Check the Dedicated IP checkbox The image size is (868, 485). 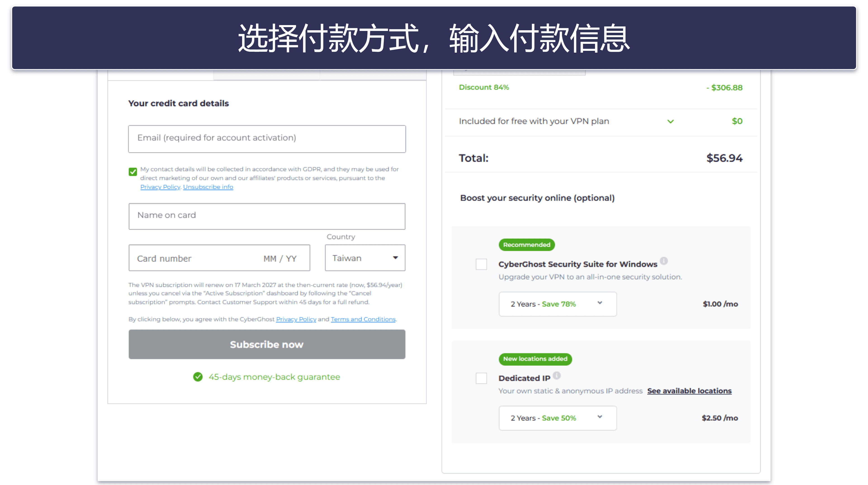coord(481,378)
